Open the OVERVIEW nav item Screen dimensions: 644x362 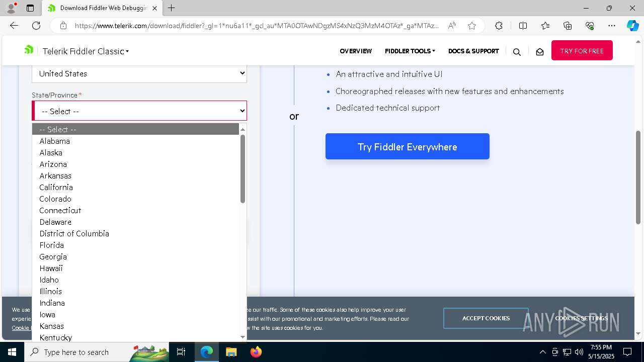(x=356, y=51)
